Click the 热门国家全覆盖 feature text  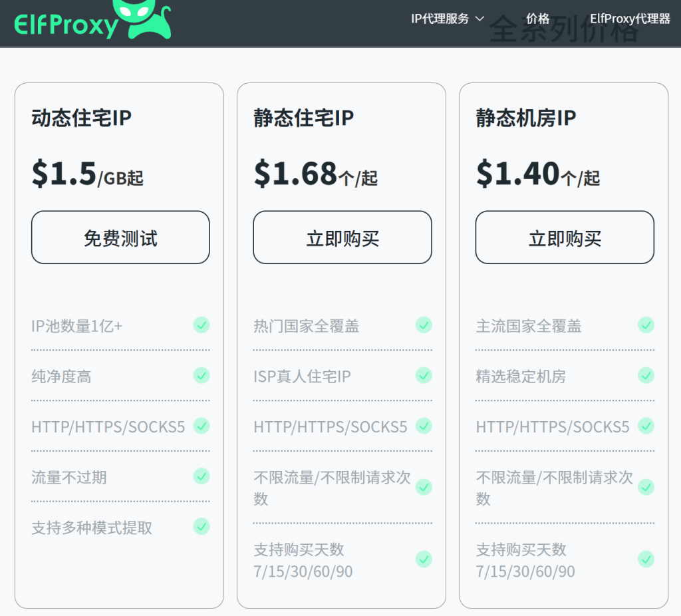pyautogui.click(x=307, y=326)
